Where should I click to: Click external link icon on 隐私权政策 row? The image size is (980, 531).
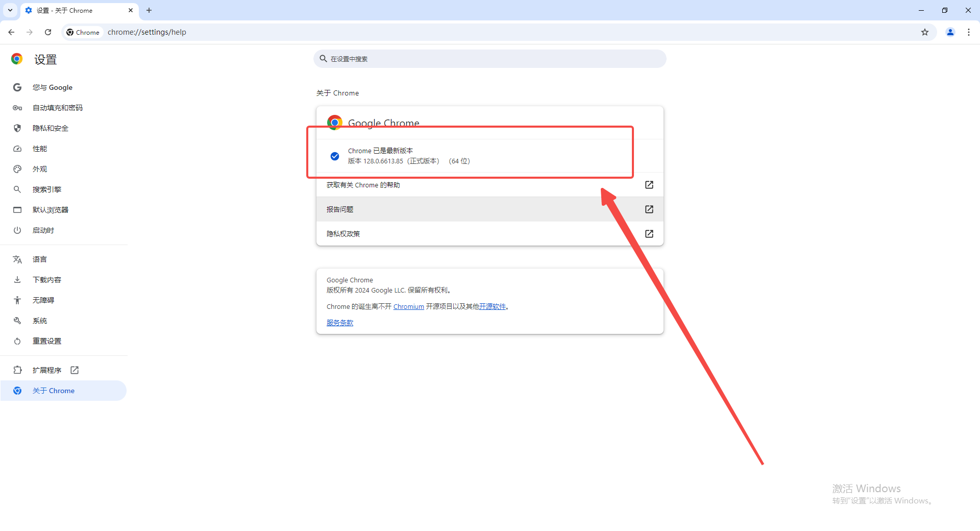click(x=649, y=234)
